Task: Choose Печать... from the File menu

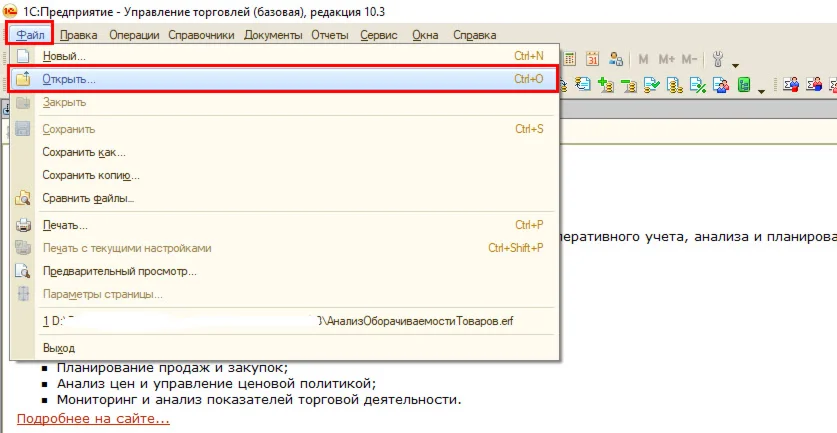Action: pos(285,225)
